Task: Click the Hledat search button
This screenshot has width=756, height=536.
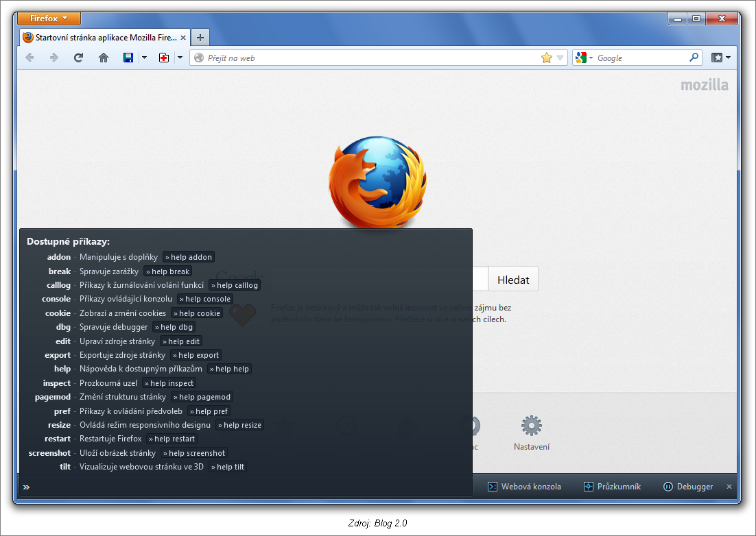Action: click(x=513, y=280)
